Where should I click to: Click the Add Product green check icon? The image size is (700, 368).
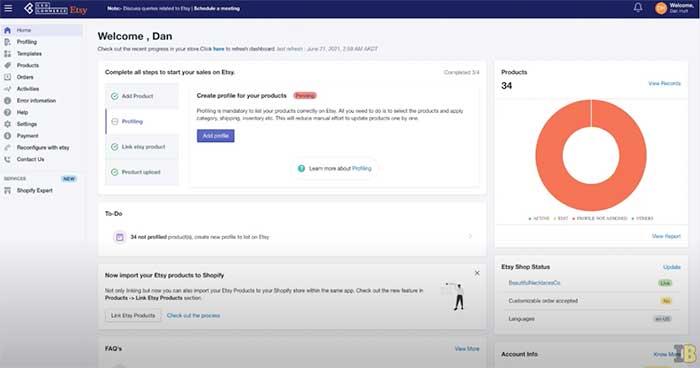tap(114, 96)
